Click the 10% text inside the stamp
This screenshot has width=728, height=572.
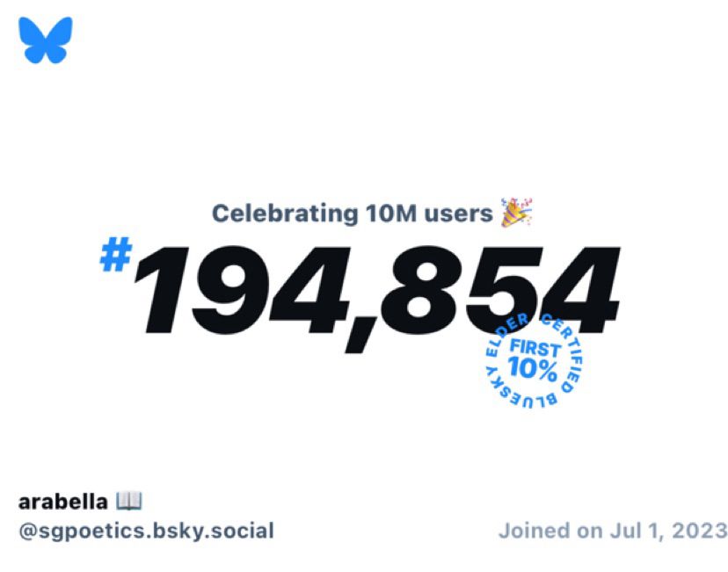(x=533, y=369)
